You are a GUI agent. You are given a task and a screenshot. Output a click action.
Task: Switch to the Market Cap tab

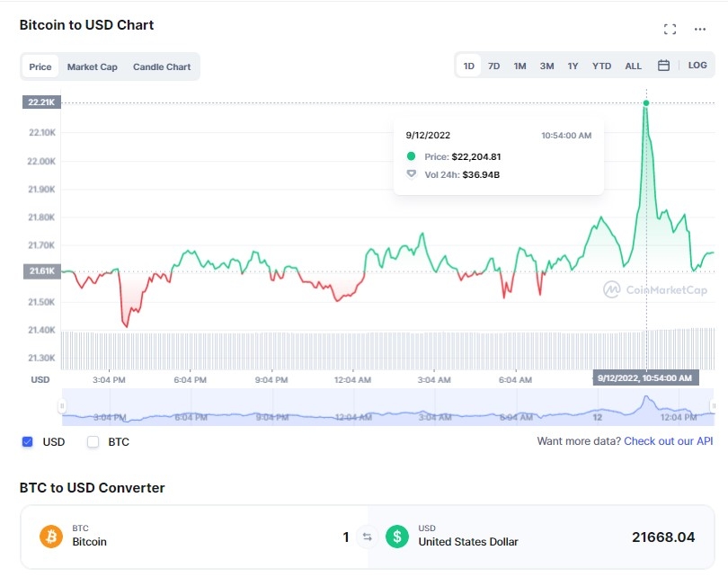pyautogui.click(x=92, y=67)
